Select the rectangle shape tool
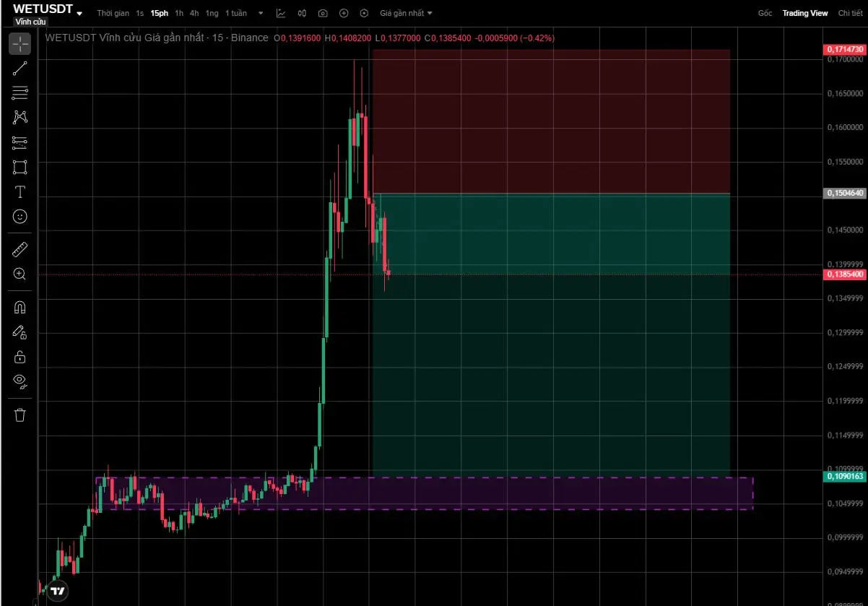 coord(19,167)
